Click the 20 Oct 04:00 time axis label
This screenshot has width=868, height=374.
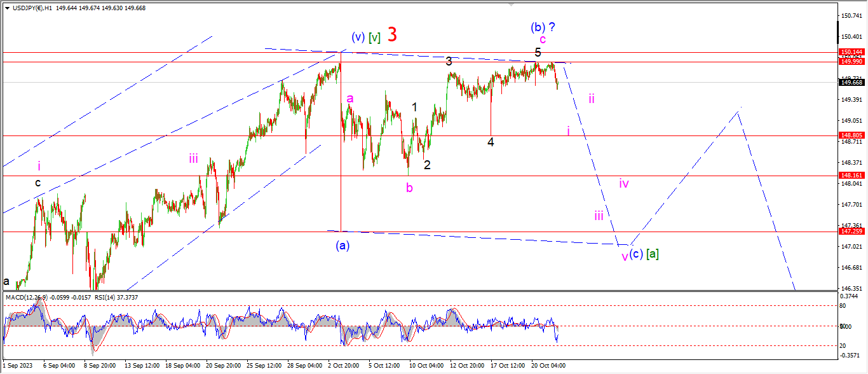pos(550,366)
